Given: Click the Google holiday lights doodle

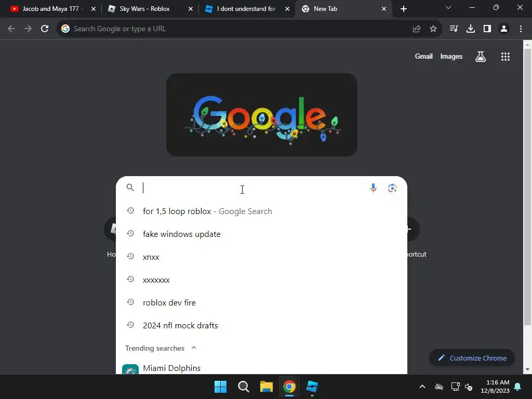Looking at the screenshot, I should [x=262, y=115].
